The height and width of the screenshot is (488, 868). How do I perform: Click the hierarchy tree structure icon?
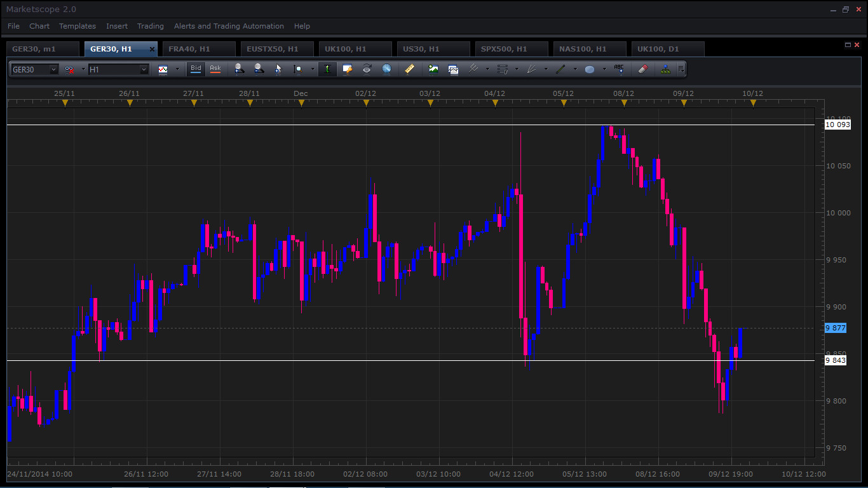[x=665, y=69]
